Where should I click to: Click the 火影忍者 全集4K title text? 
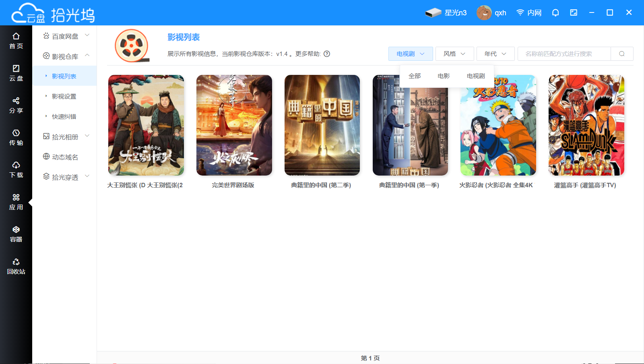(496, 185)
